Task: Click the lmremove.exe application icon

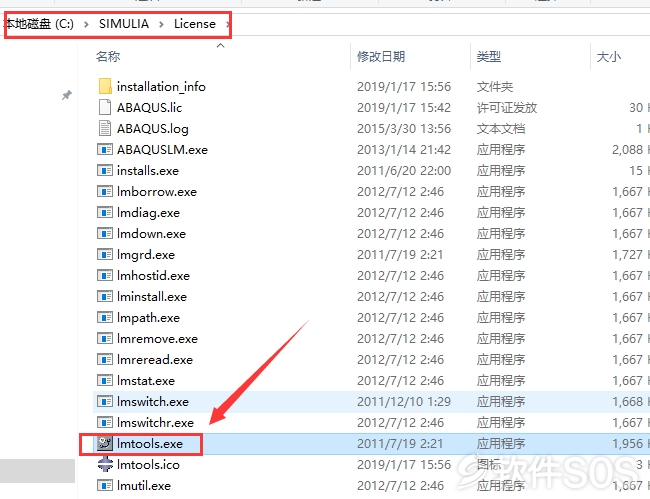Action: [x=105, y=339]
